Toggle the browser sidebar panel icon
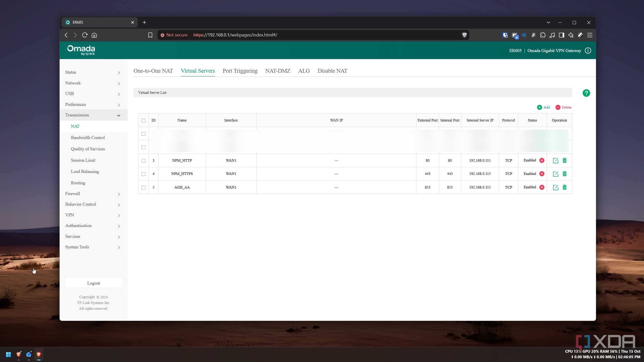This screenshot has height=362, width=644. pyautogui.click(x=561, y=35)
